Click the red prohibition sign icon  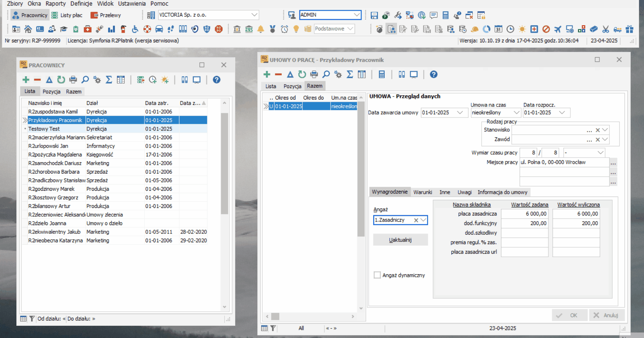(x=546, y=29)
